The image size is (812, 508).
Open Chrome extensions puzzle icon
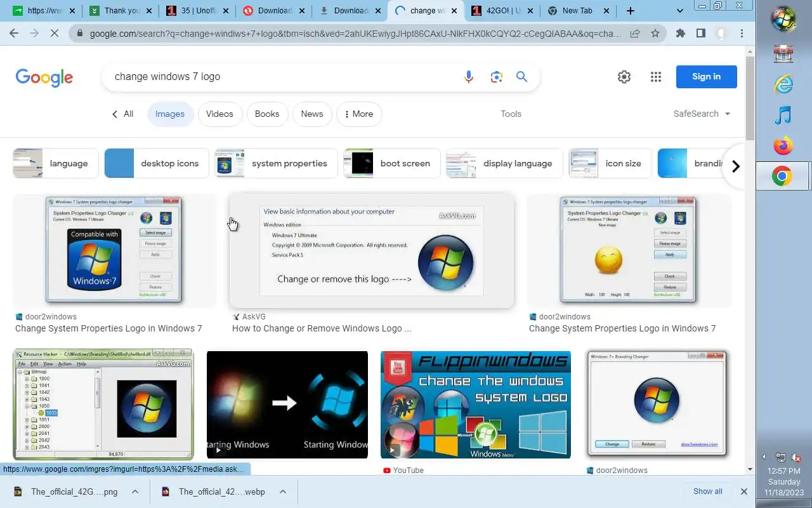pyautogui.click(x=681, y=34)
